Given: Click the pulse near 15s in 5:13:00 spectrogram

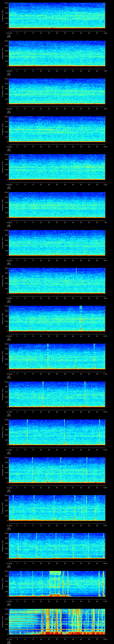Looking at the screenshot, I should [33, 470].
